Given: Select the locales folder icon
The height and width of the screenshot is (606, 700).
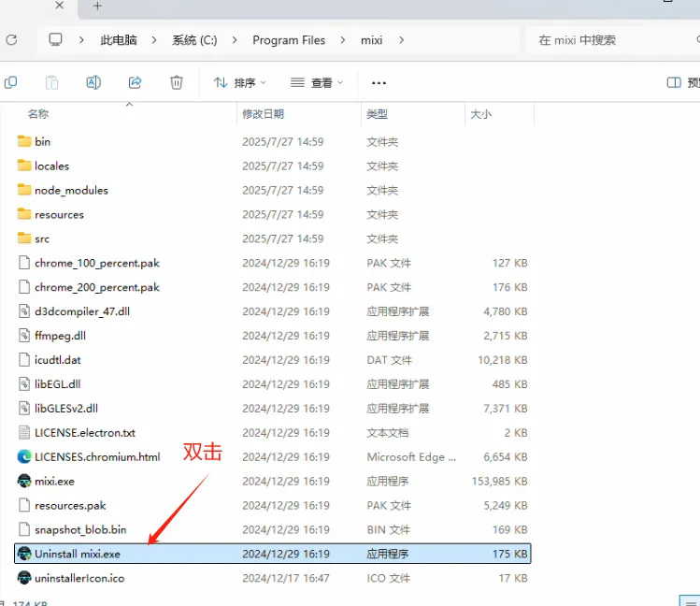Looking at the screenshot, I should pyautogui.click(x=24, y=166).
